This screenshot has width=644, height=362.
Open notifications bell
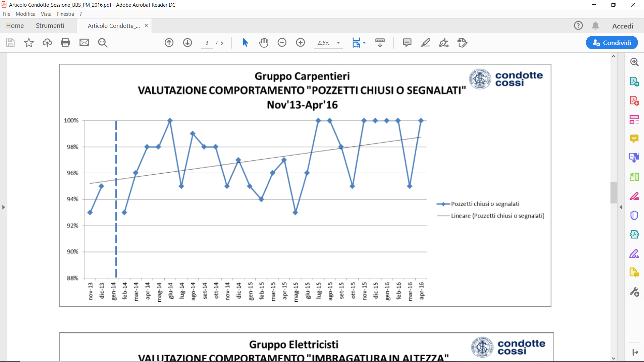point(595,26)
